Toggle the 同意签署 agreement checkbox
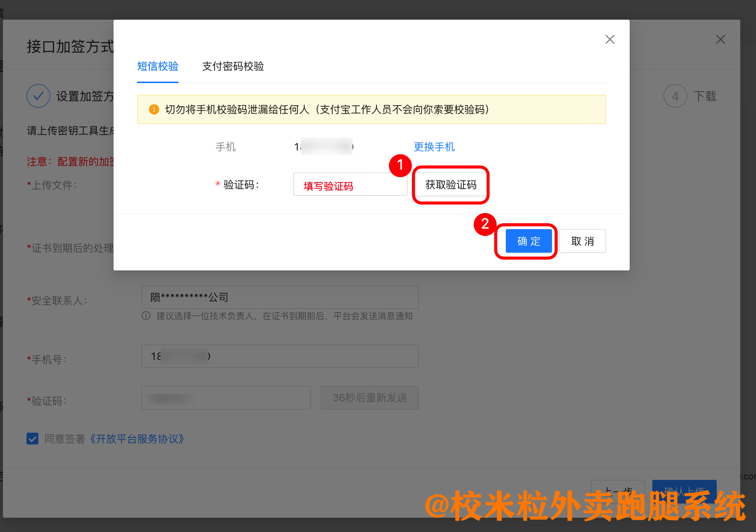 [32, 439]
